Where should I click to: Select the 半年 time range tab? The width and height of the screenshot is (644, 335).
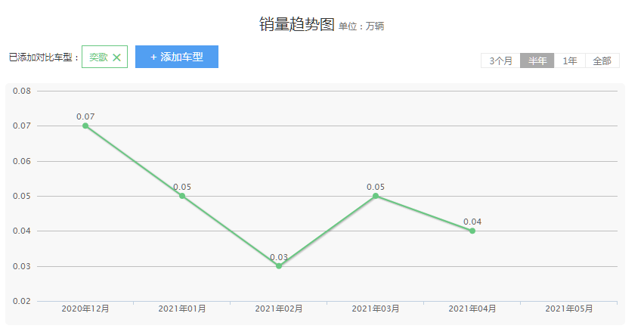pyautogui.click(x=537, y=61)
